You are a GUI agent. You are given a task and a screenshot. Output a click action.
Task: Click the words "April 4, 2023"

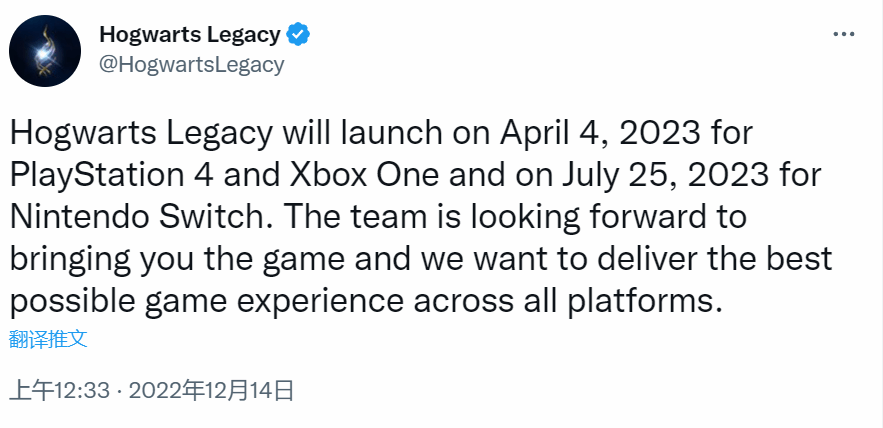pyautogui.click(x=601, y=134)
